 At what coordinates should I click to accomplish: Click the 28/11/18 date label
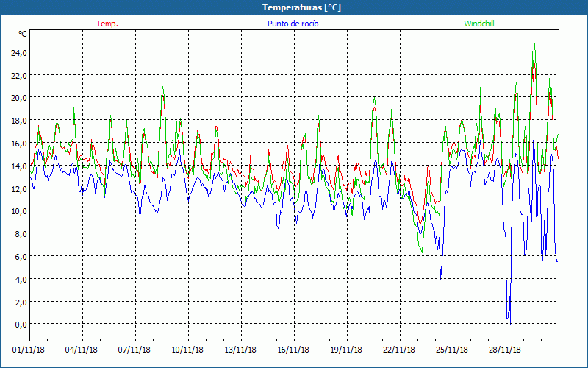pyautogui.click(x=505, y=350)
